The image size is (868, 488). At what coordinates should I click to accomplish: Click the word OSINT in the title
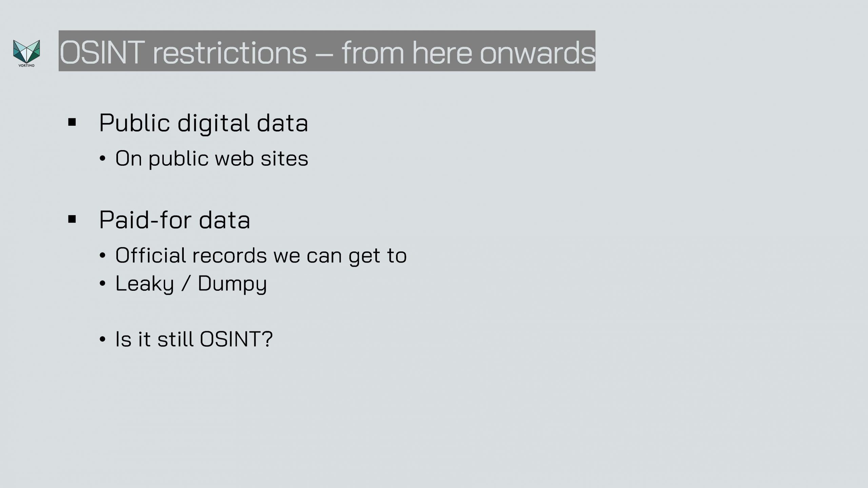[x=102, y=52]
